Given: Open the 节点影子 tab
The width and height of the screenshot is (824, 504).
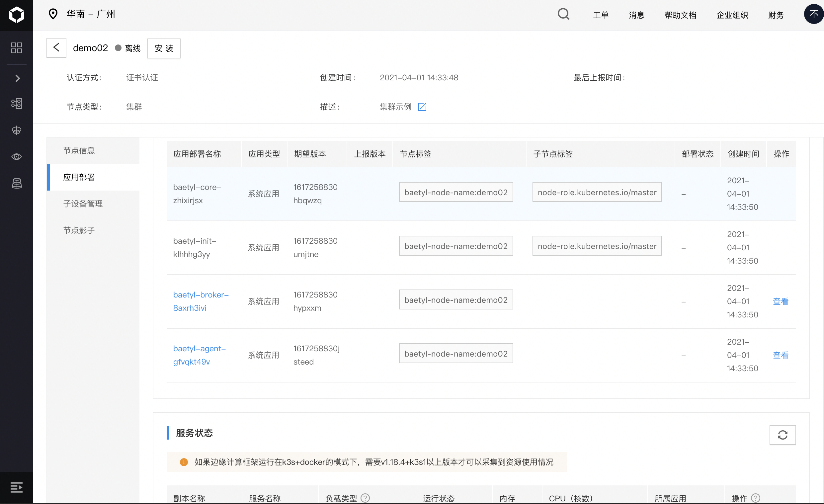Looking at the screenshot, I should coord(93,230).
